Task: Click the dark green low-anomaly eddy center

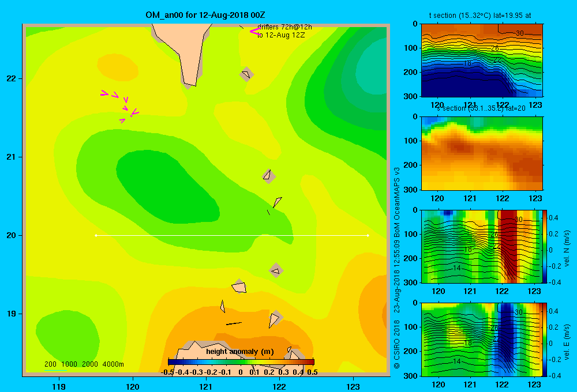Action: [x=167, y=186]
